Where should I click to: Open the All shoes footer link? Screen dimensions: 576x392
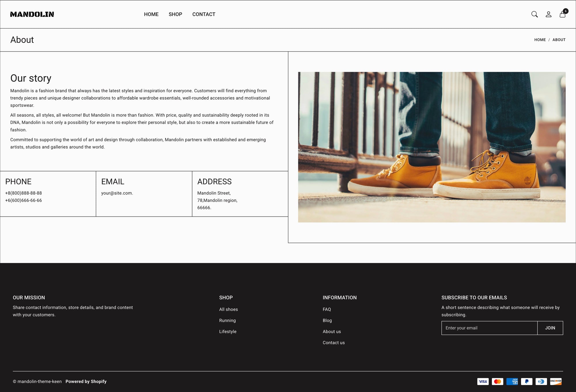click(x=228, y=309)
